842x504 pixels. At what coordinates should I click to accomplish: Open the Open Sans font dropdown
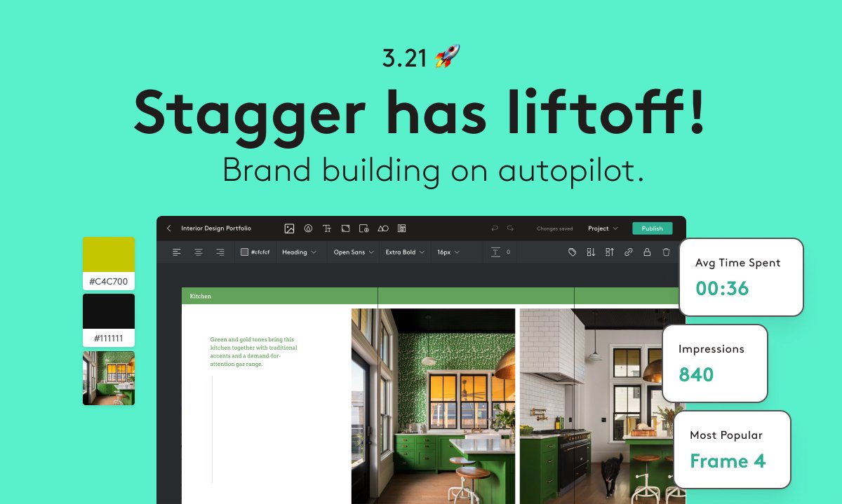point(354,252)
